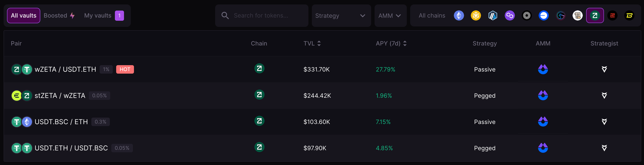Filter vaults by Ethereum chain icon

pos(459,15)
